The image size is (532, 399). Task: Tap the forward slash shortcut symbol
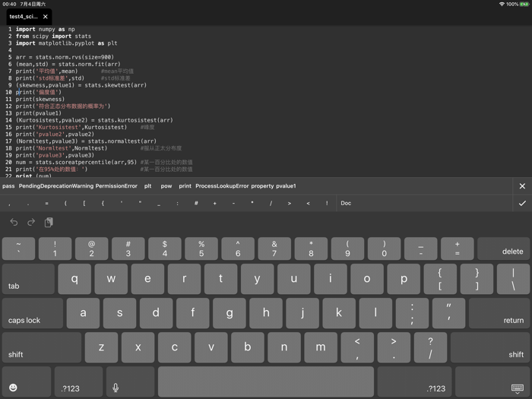[271, 203]
